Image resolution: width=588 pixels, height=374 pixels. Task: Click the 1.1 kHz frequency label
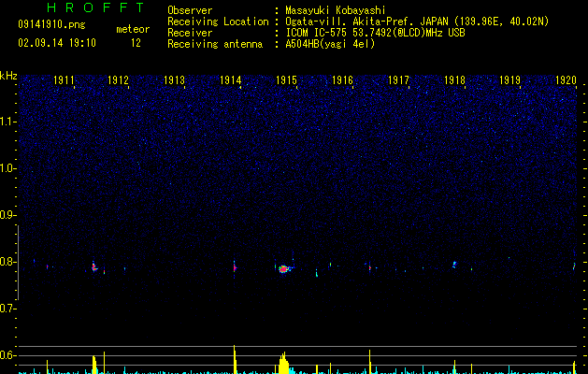coord(7,122)
